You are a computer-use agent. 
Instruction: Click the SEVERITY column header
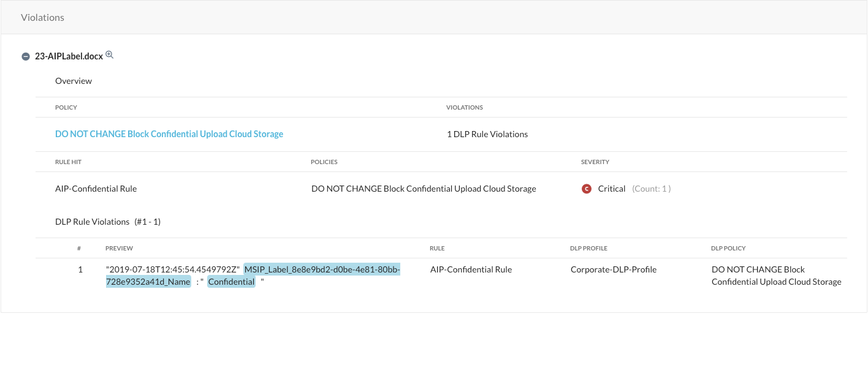(595, 162)
